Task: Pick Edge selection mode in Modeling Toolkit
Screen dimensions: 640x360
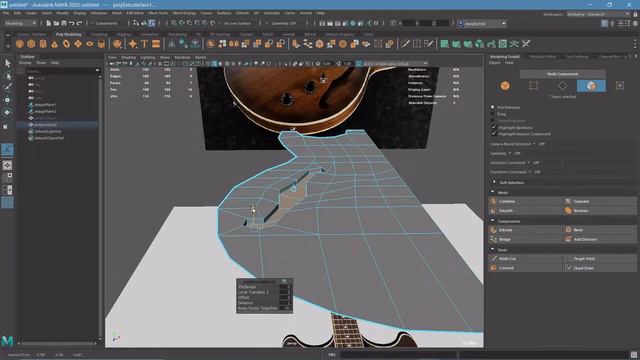Action: [562, 86]
